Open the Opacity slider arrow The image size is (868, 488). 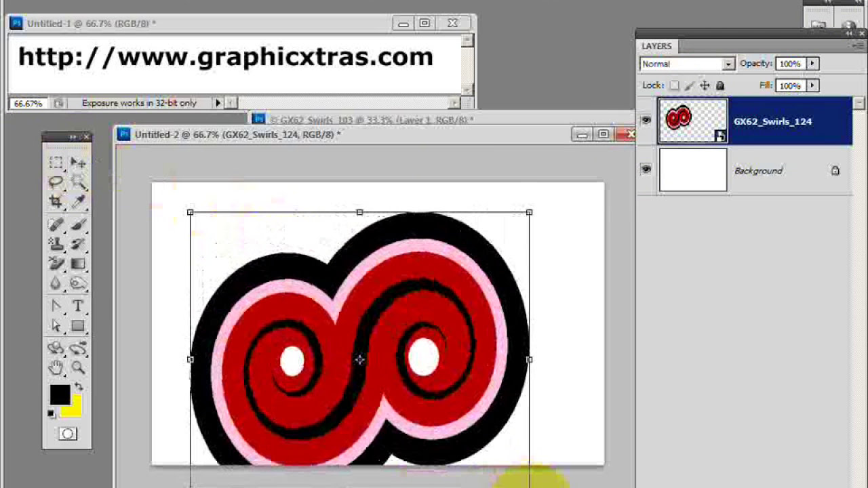pos(812,64)
